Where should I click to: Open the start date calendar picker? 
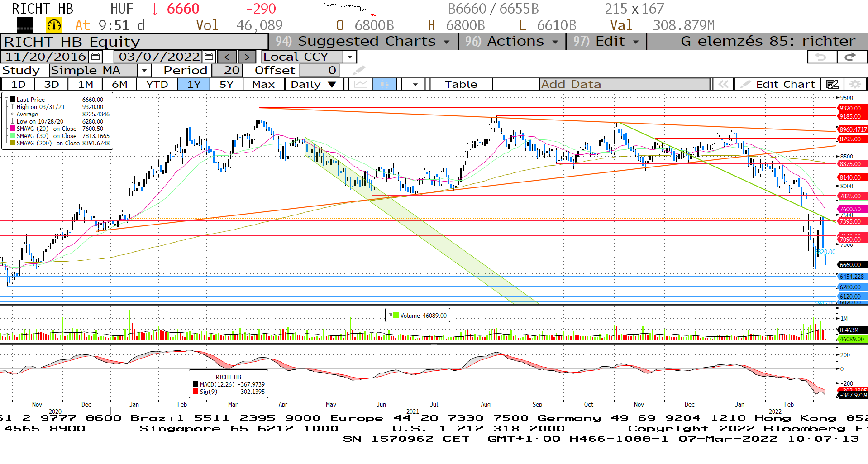(95, 57)
